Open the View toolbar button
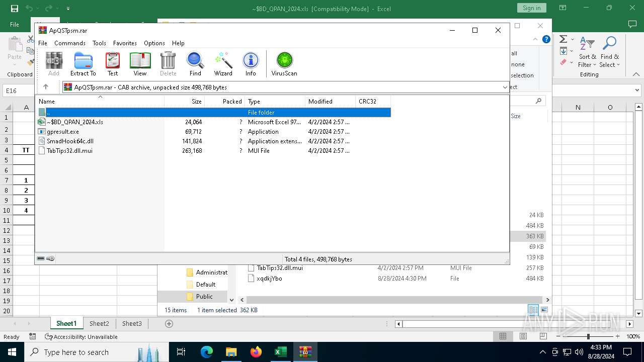644x362 pixels. (x=140, y=64)
